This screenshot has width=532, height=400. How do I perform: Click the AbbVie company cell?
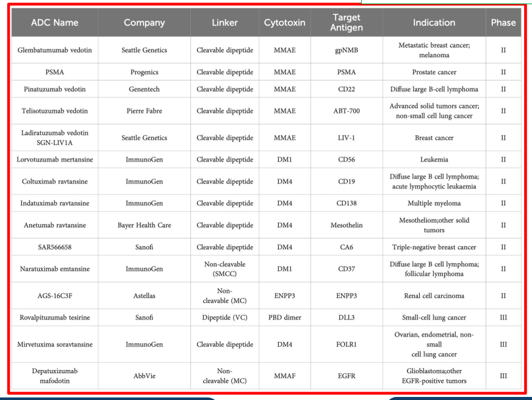click(x=144, y=376)
